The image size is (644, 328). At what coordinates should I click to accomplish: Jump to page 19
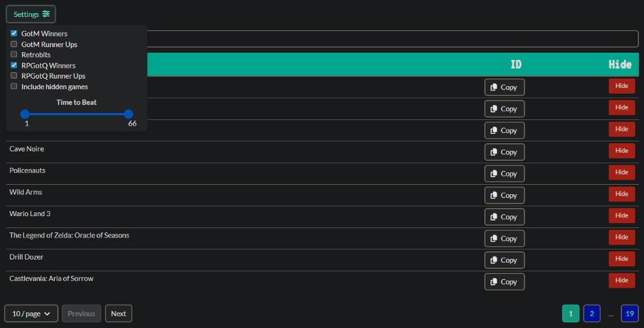point(630,313)
